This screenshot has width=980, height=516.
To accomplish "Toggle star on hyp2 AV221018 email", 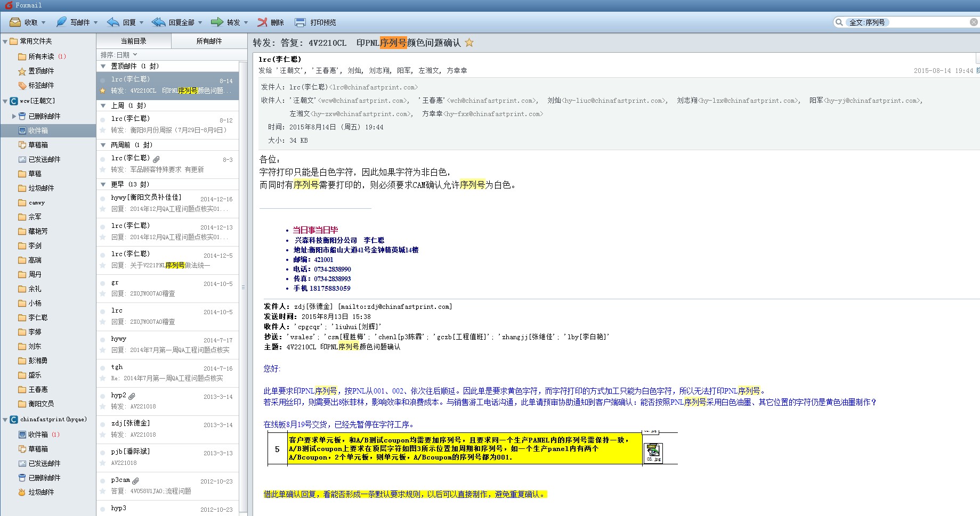I will coord(103,407).
